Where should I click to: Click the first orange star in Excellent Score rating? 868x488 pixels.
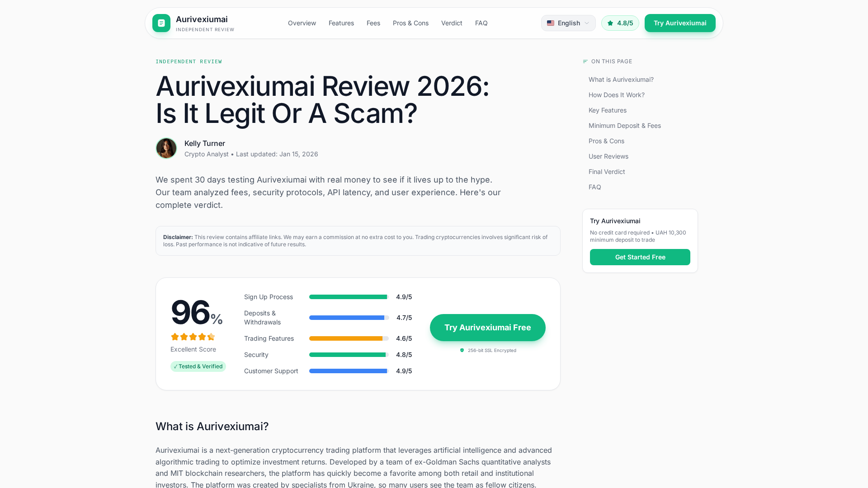175,337
